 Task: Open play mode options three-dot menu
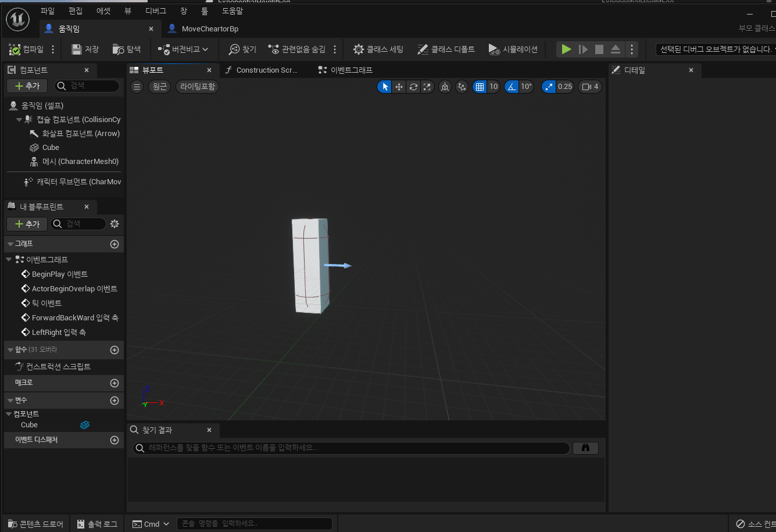[632, 49]
